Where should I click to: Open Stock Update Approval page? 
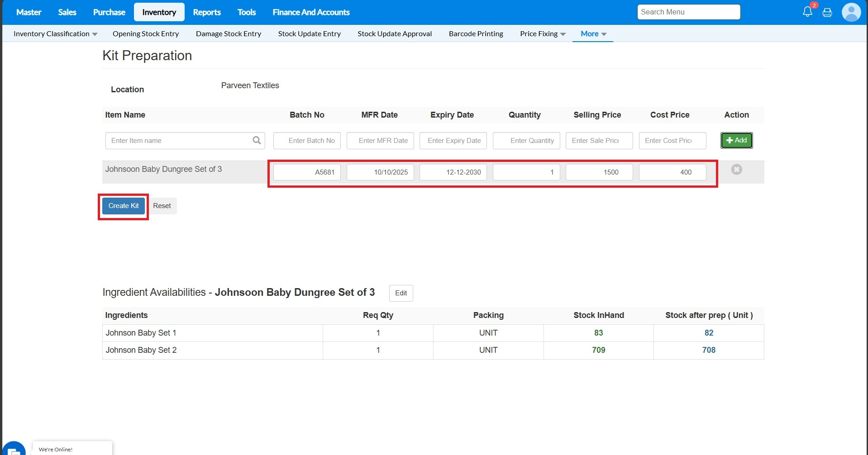coord(394,34)
